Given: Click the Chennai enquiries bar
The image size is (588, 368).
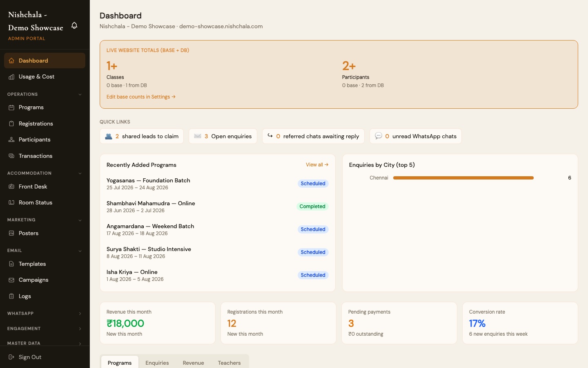Looking at the screenshot, I should [463, 178].
